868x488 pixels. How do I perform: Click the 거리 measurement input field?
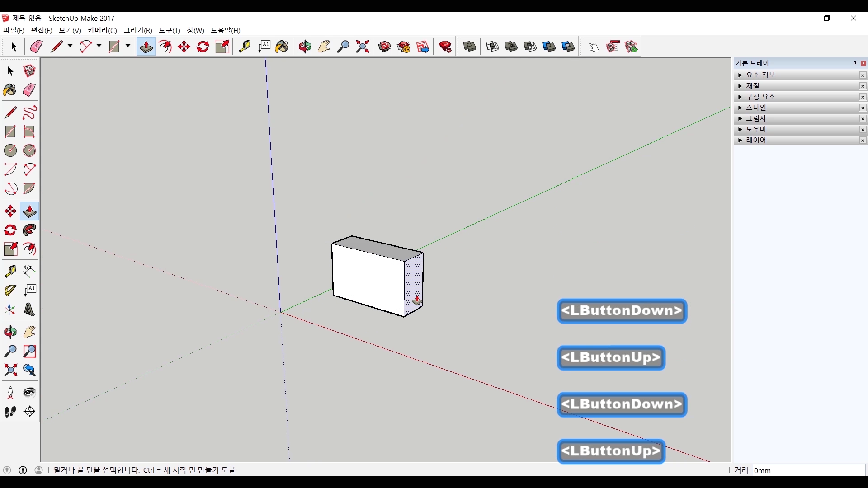click(x=808, y=470)
